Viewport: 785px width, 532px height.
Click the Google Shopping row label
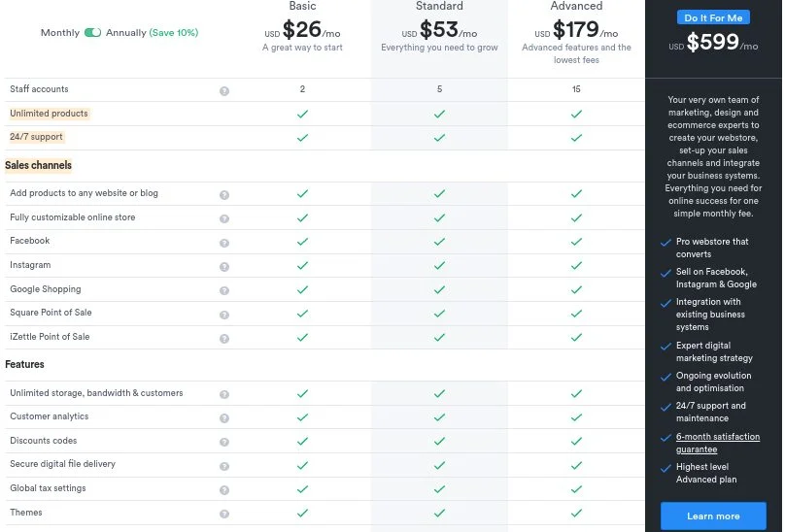(45, 288)
